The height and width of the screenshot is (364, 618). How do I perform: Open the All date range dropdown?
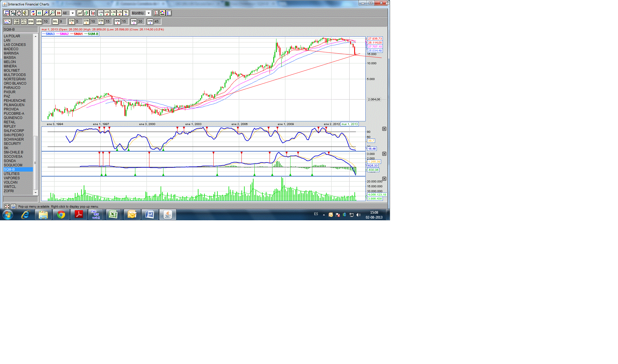[x=73, y=13]
